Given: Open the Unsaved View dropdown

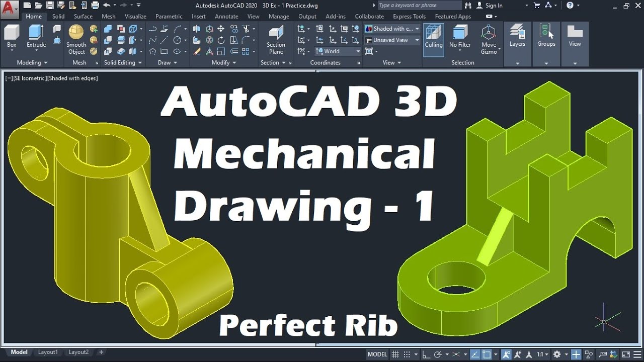Looking at the screenshot, I should pyautogui.click(x=392, y=40).
